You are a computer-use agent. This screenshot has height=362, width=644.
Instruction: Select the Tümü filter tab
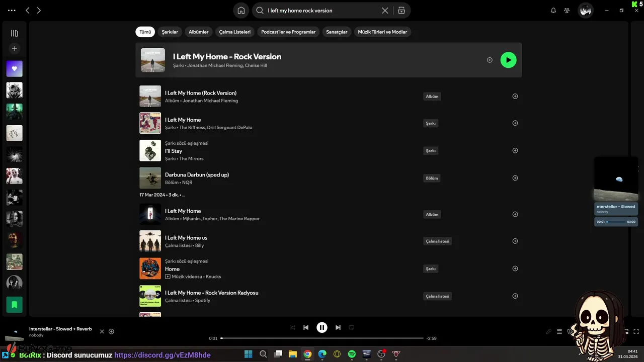pyautogui.click(x=145, y=32)
